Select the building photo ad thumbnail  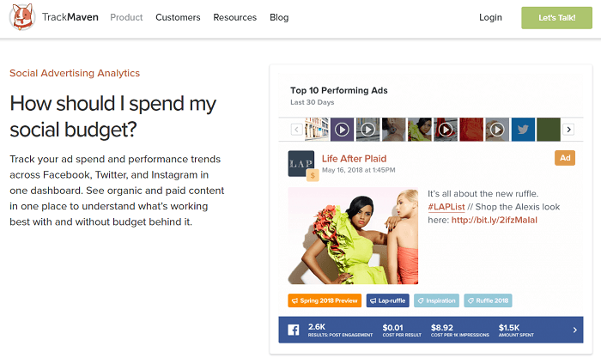(x=316, y=130)
